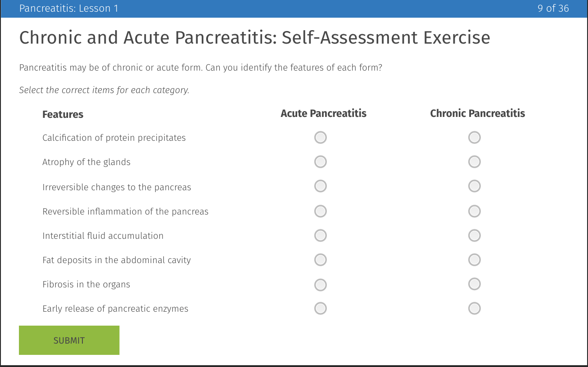Select Chronic option for Fibrosis in the organs

pos(474,284)
